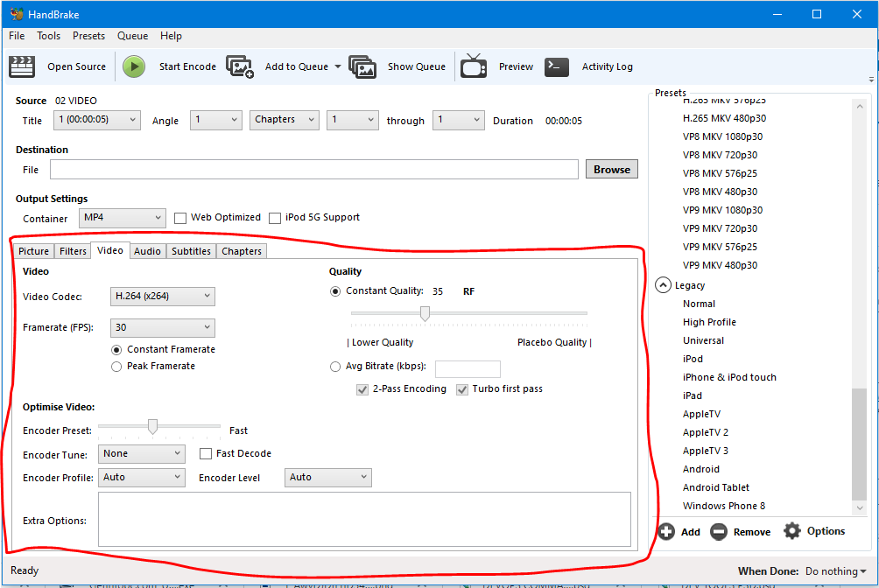Switch to the Chapters tab

click(x=242, y=251)
